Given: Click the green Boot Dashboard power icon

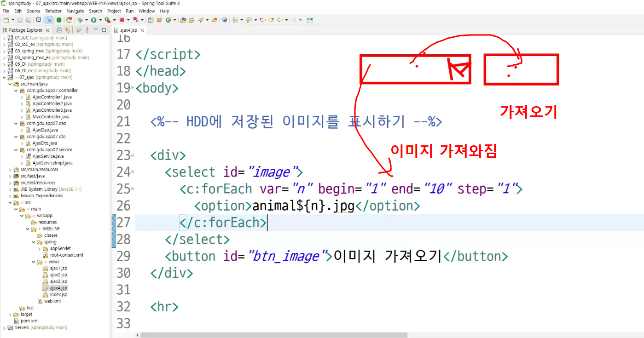Looking at the screenshot, I should (59, 20).
